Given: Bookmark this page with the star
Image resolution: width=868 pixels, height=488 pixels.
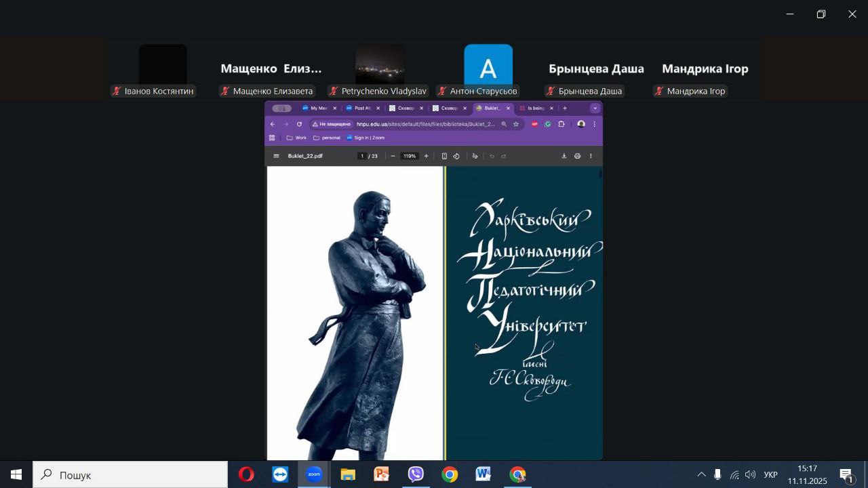Looking at the screenshot, I should [516, 124].
